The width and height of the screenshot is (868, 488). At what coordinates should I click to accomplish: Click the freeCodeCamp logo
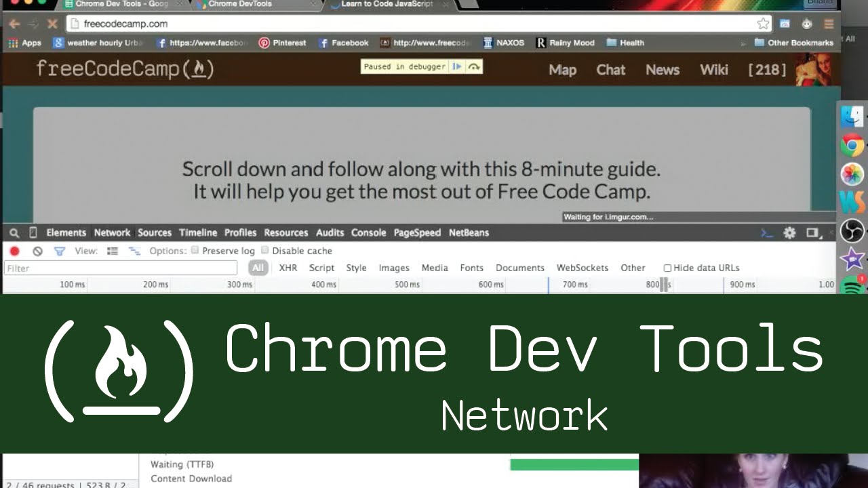point(125,69)
